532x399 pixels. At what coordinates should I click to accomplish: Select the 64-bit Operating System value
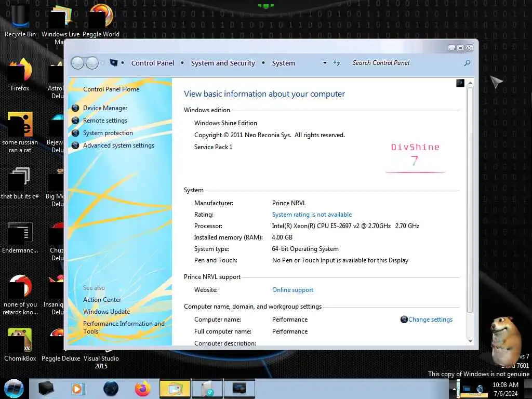coord(305,249)
